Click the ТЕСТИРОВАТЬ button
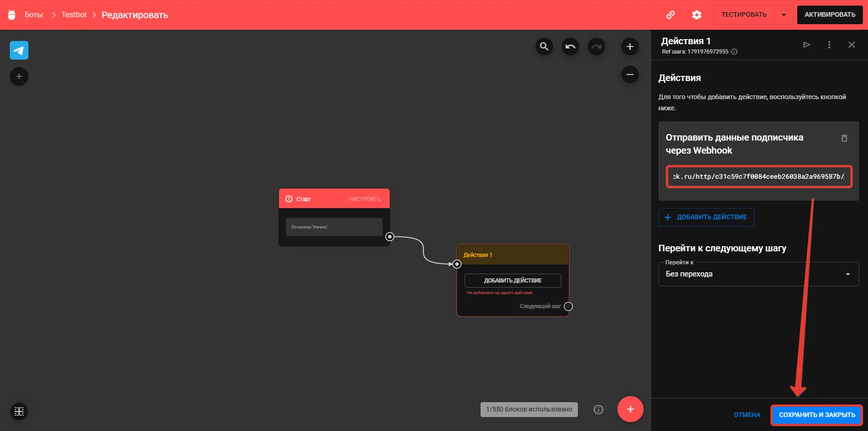This screenshot has width=868, height=431. click(x=744, y=15)
